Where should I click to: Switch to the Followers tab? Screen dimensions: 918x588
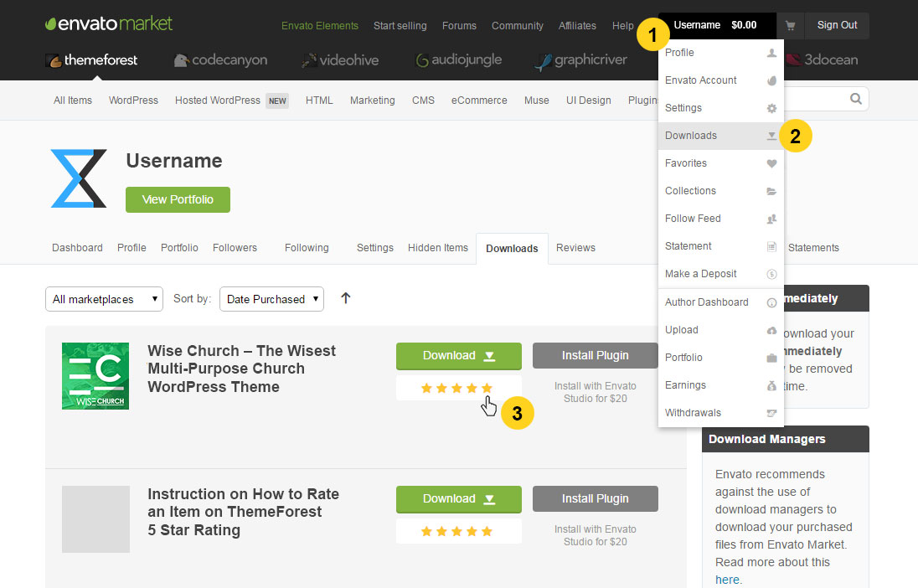[235, 248]
